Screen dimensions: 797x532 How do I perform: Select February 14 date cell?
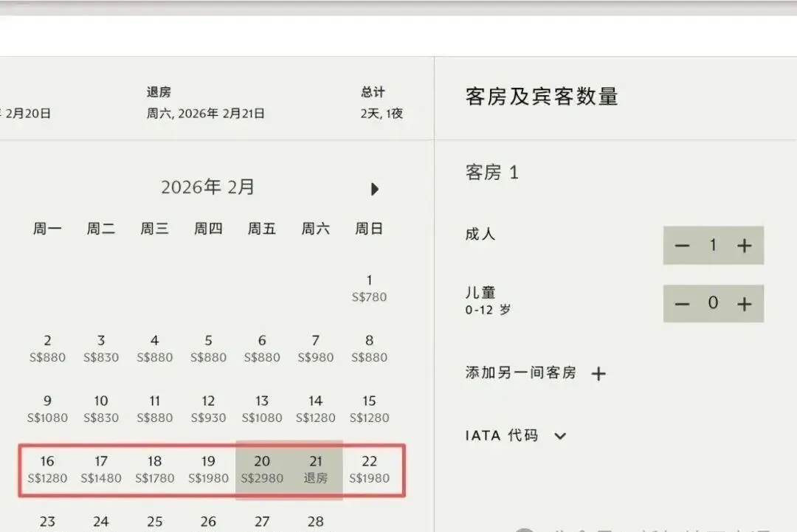coord(316,409)
